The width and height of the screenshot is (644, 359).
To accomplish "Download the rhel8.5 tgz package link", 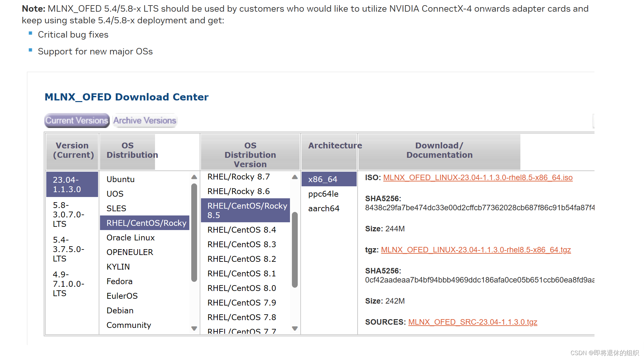I will tap(476, 250).
